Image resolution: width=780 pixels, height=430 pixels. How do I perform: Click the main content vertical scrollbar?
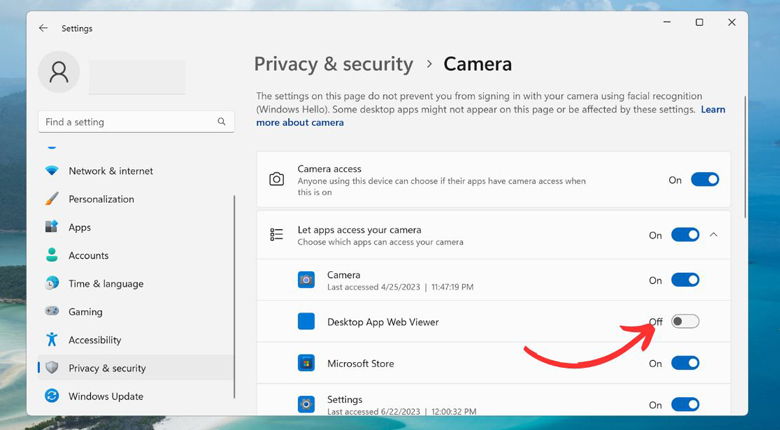tap(745, 157)
